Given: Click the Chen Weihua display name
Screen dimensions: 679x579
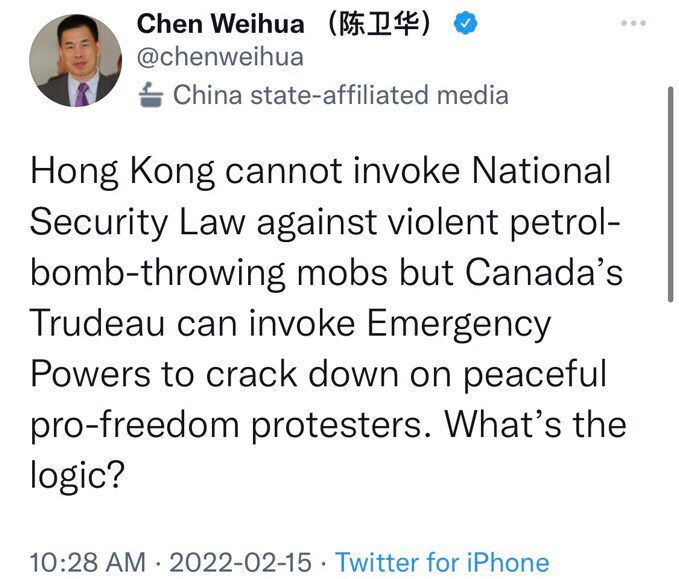Looking at the screenshot, I should click(x=220, y=23).
